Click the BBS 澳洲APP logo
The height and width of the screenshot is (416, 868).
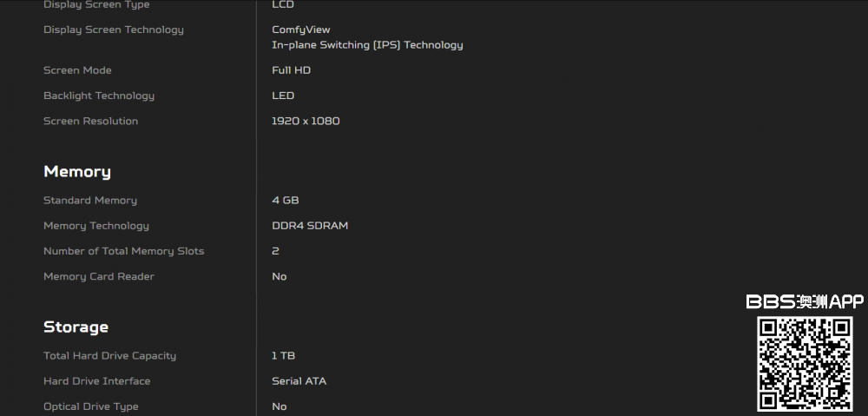[x=805, y=301]
